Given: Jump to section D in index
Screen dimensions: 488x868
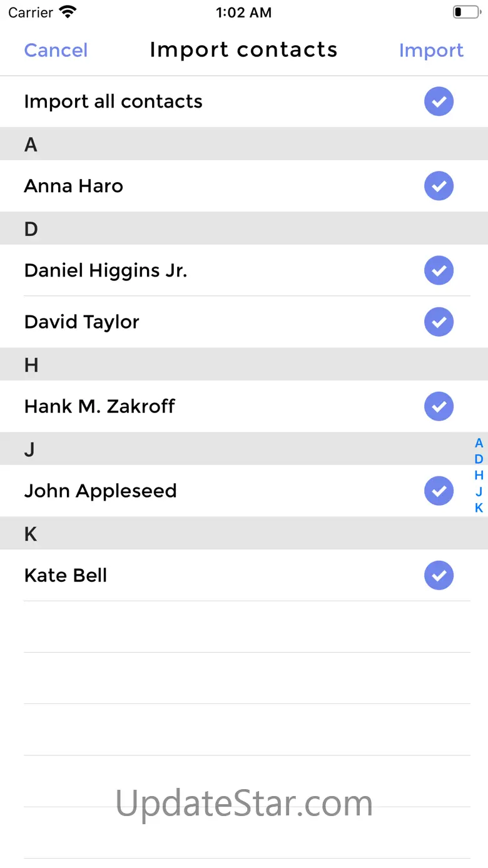Looking at the screenshot, I should (x=479, y=459).
